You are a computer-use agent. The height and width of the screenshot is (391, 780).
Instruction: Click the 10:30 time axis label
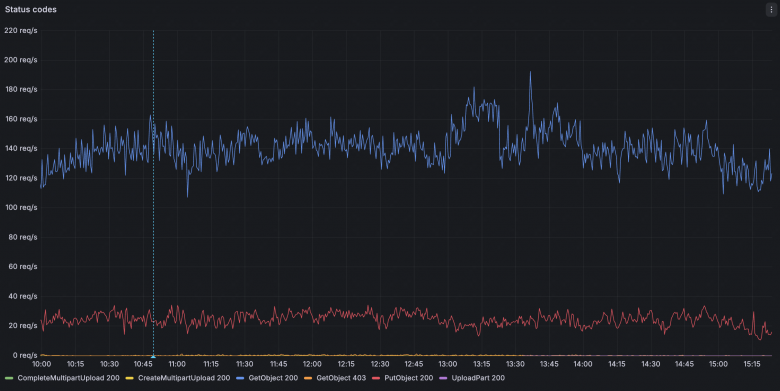coord(109,364)
